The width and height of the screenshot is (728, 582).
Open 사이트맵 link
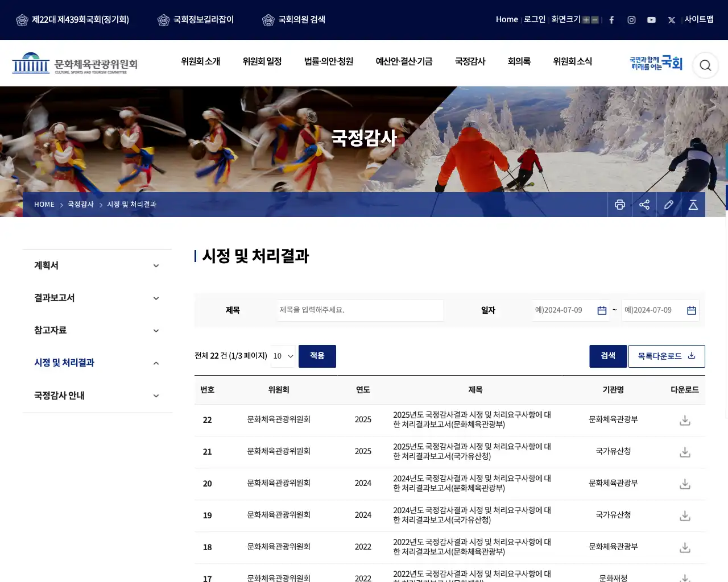(x=699, y=19)
